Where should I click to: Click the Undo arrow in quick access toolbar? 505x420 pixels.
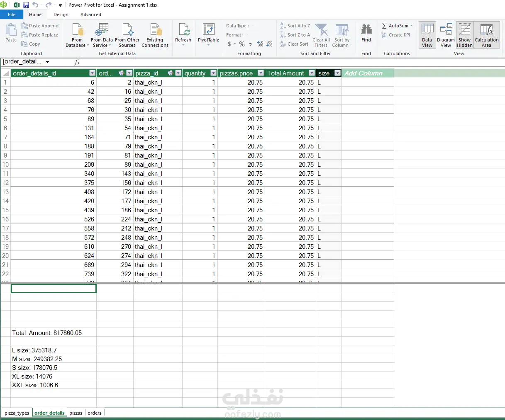point(35,5)
